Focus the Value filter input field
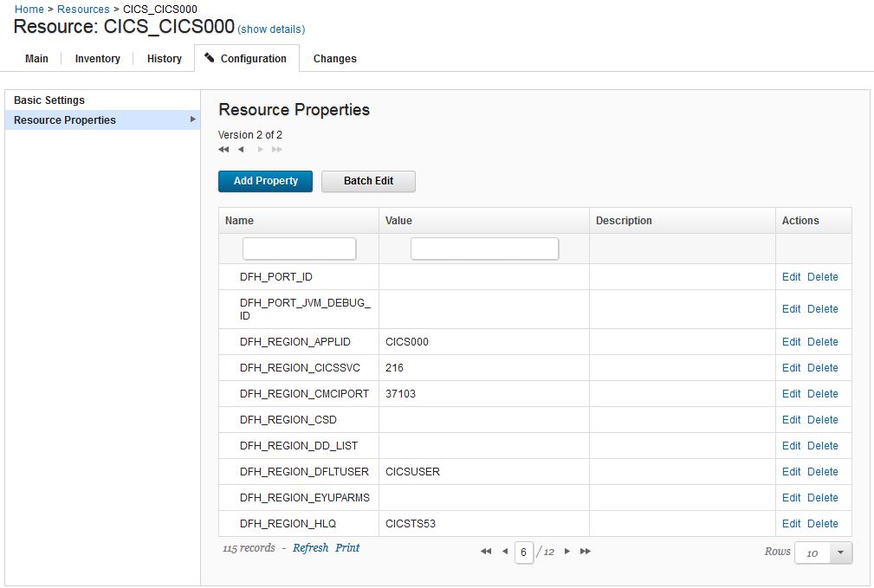This screenshot has height=588, width=874. (484, 249)
